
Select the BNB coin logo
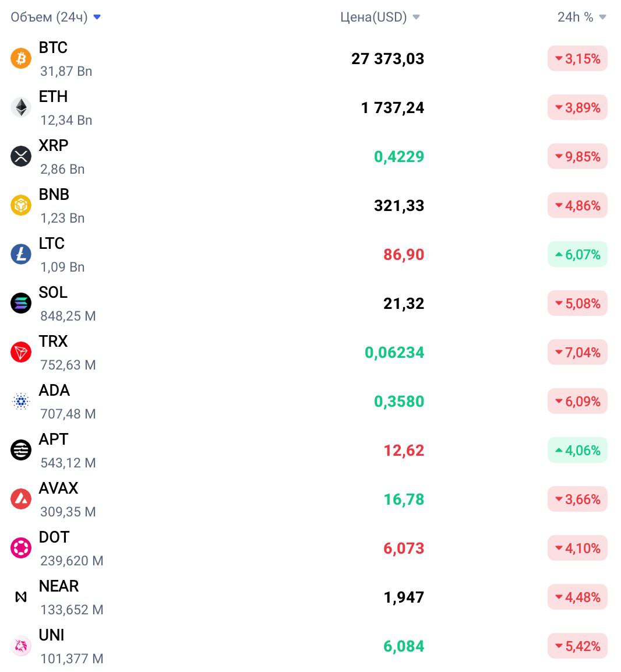(x=21, y=205)
